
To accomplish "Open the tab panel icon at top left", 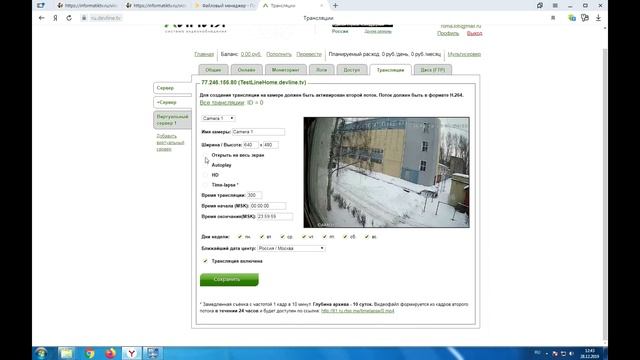I will click(x=40, y=6).
